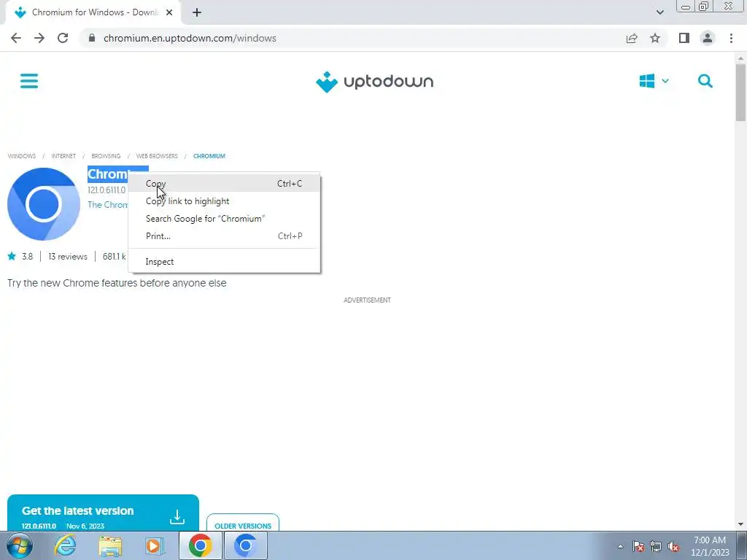This screenshot has height=560, width=747.
Task: Open the media player taskbar icon
Action: 155,545
